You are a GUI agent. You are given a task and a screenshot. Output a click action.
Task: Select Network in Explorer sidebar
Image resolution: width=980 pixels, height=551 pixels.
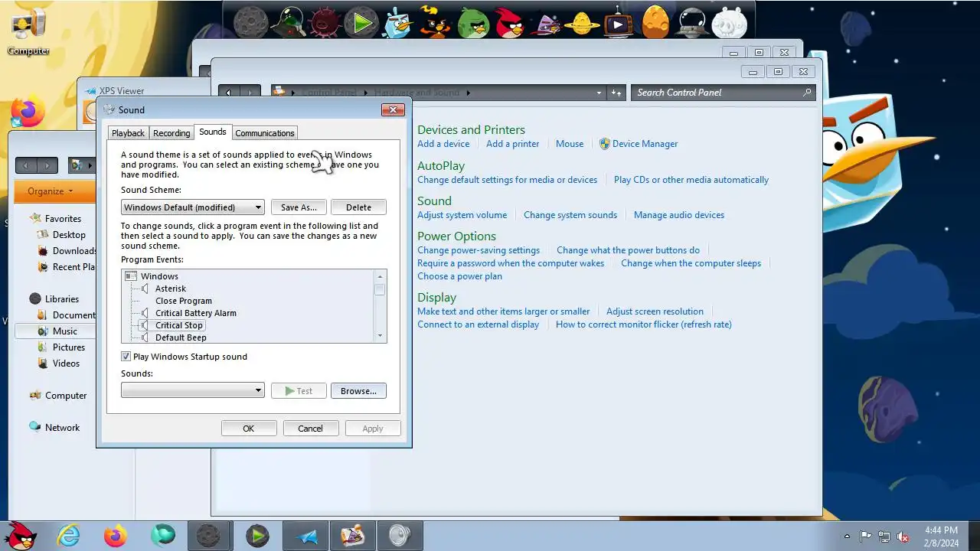coord(62,428)
